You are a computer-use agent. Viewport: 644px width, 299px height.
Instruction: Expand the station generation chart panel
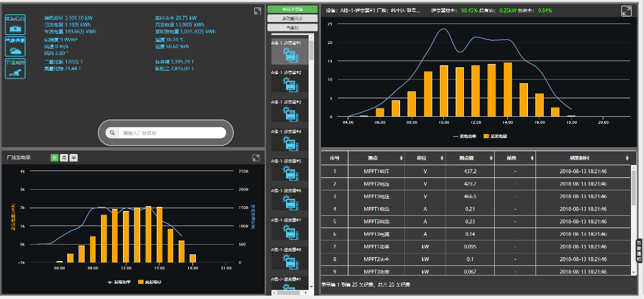pos(256,157)
